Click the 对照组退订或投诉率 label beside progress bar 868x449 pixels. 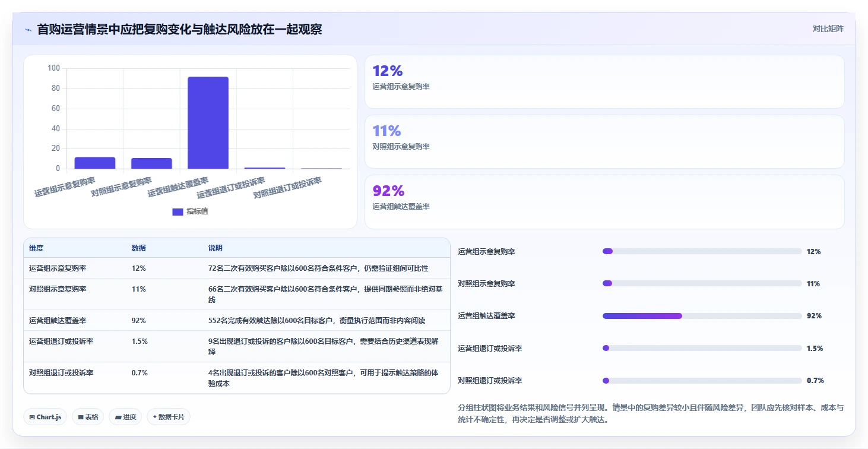pos(490,380)
